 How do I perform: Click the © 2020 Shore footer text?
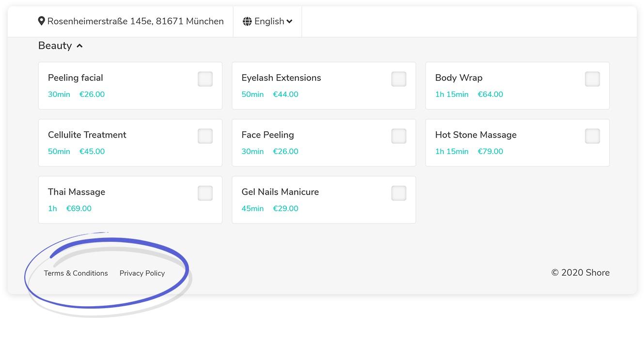(x=580, y=273)
